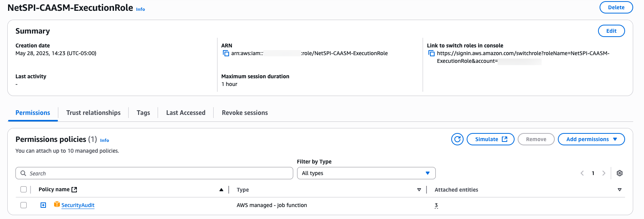This screenshot has height=219, width=644.
Task: Click the Remove button
Action: 536,139
